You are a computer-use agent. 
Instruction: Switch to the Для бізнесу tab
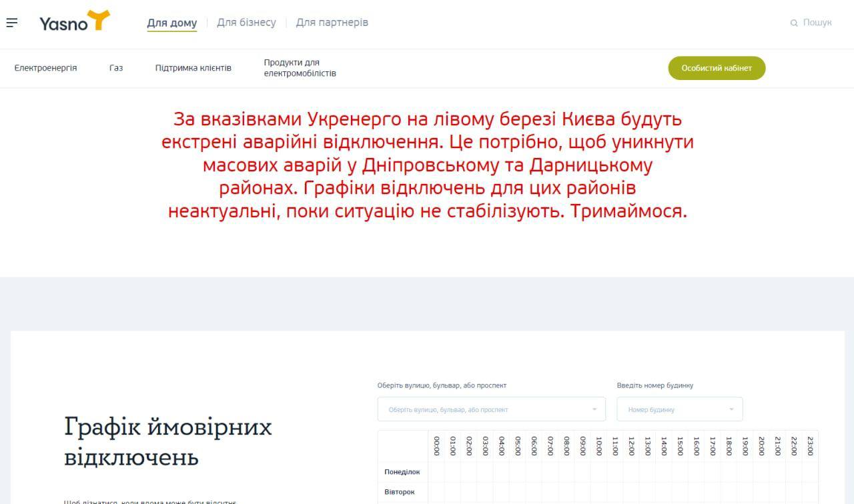246,22
